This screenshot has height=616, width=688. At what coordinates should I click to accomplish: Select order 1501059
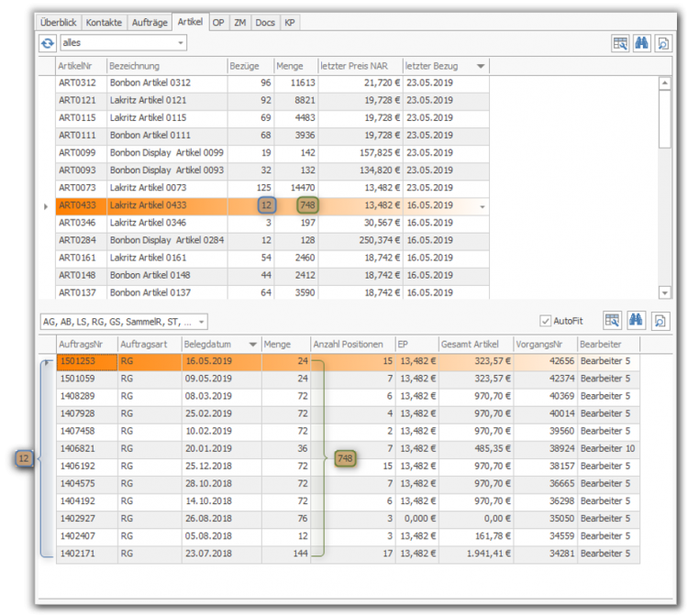[x=348, y=379]
